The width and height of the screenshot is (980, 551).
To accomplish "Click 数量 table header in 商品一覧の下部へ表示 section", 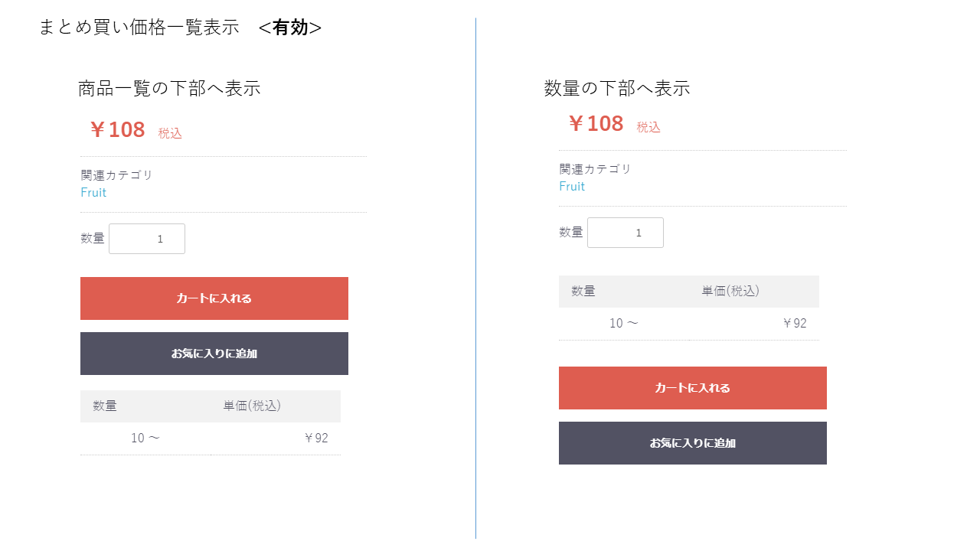I will tap(105, 406).
